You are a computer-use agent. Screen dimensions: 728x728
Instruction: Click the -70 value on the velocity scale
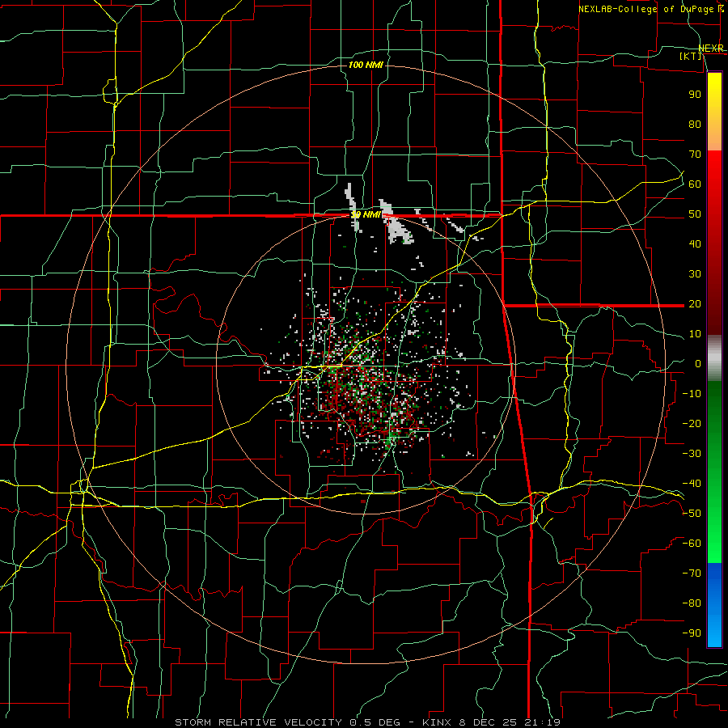pyautogui.click(x=692, y=574)
